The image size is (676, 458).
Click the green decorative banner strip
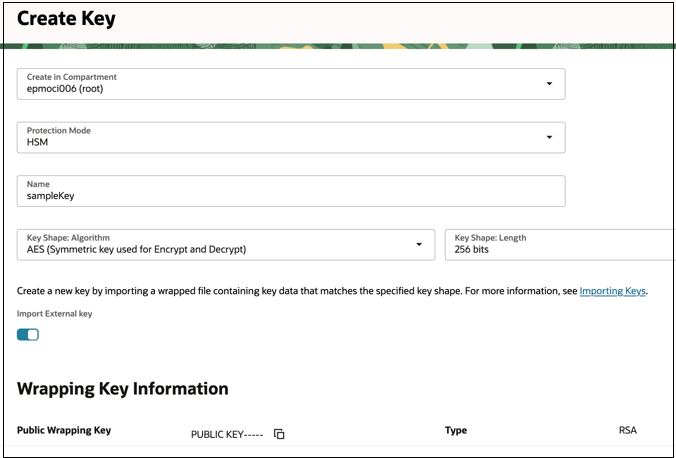coord(338,46)
